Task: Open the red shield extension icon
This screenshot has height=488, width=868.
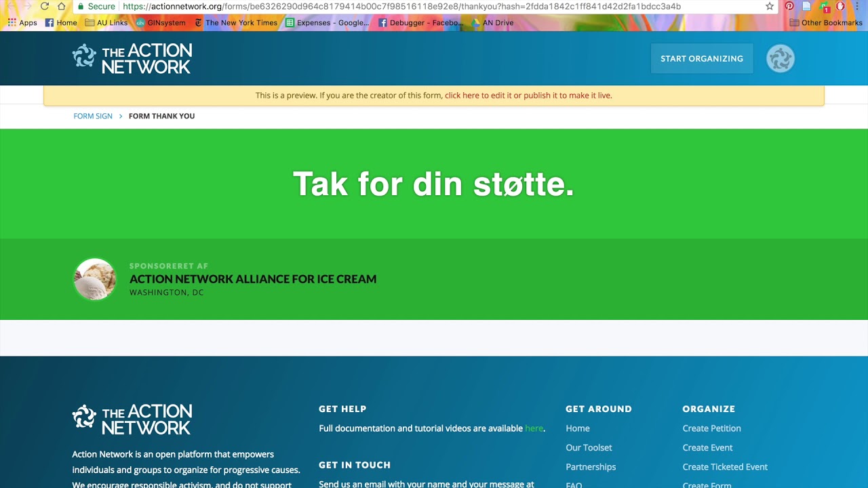Action: coord(841,6)
